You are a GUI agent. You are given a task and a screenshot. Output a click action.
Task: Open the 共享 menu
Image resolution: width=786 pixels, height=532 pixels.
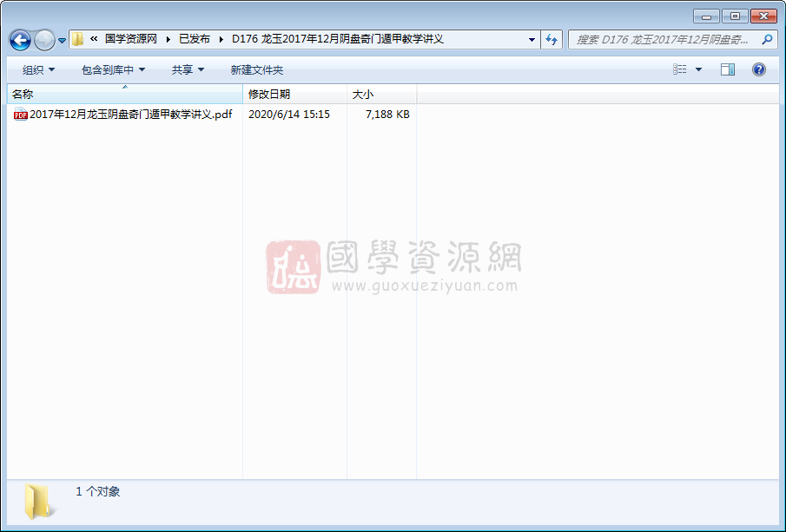[x=188, y=69]
